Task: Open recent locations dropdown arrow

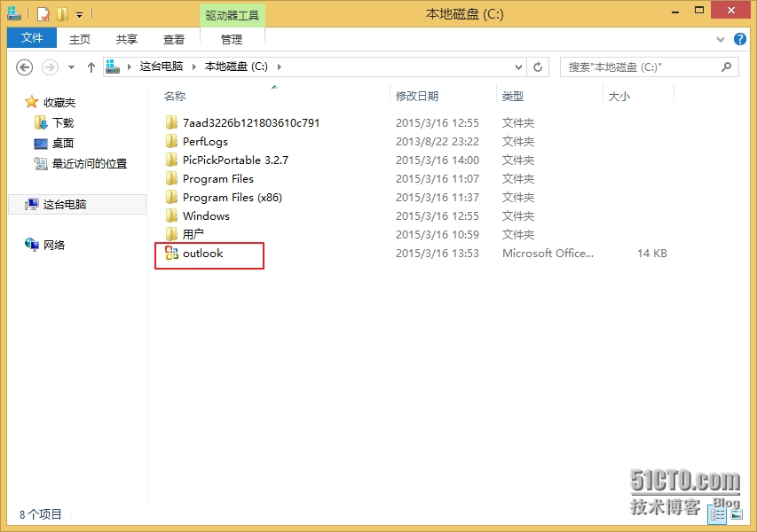Action: click(x=72, y=67)
